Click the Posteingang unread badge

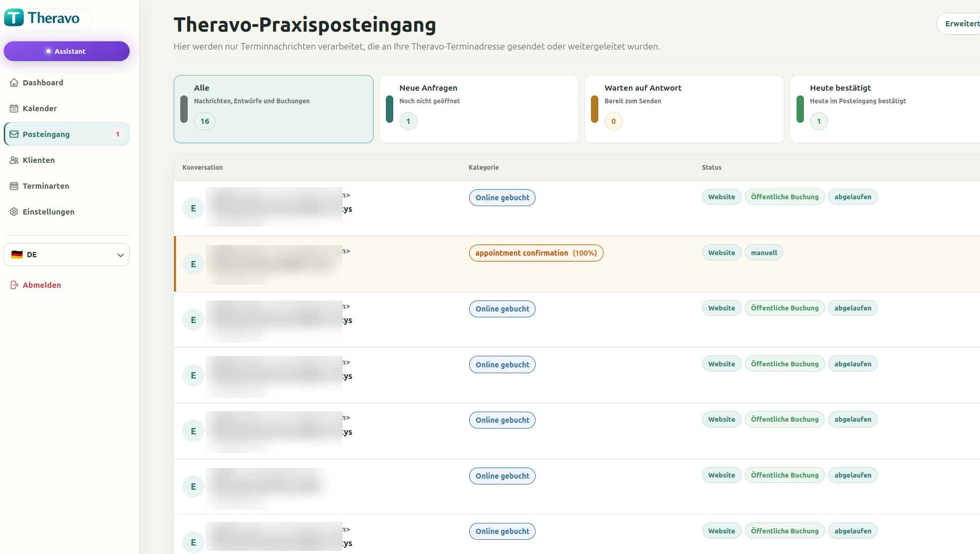point(118,134)
